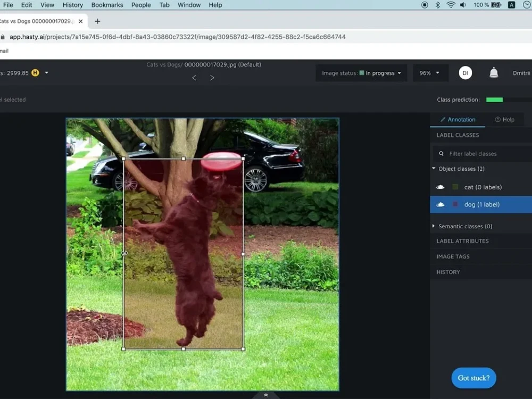The image size is (532, 399).
Task: Click the Dmitrii user name
Action: 521,73
